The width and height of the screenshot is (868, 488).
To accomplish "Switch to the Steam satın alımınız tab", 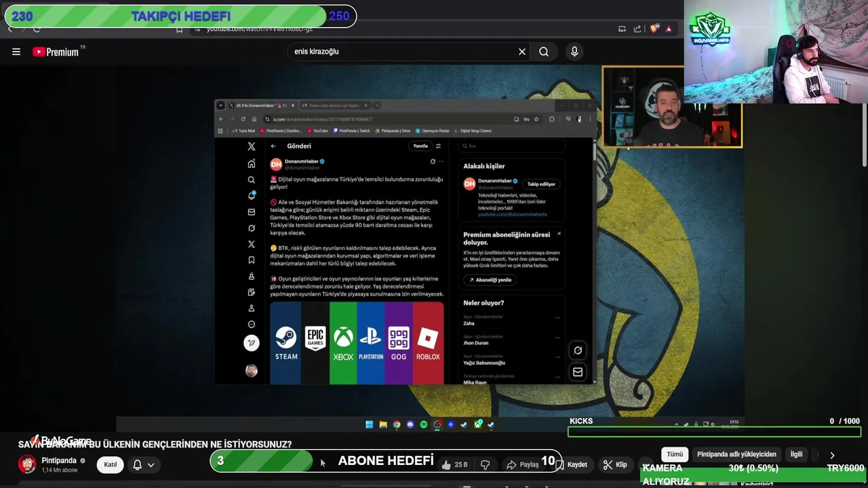I will 334,106.
